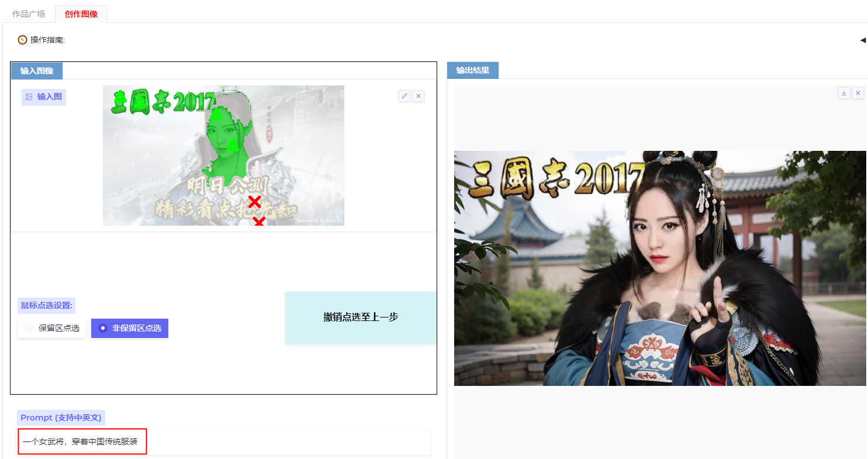The width and height of the screenshot is (868, 459).
Task: Click the compass icon beside 操作指南
Action: 23,40
